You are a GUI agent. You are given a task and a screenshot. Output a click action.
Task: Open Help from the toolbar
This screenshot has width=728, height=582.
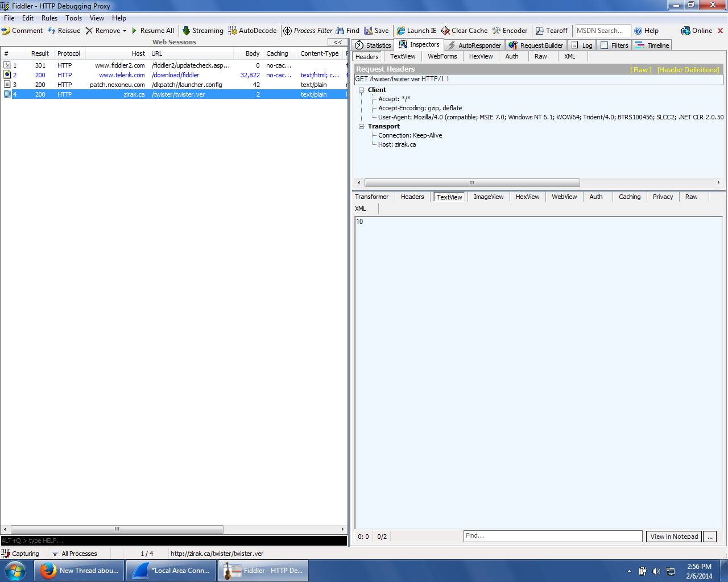point(647,31)
